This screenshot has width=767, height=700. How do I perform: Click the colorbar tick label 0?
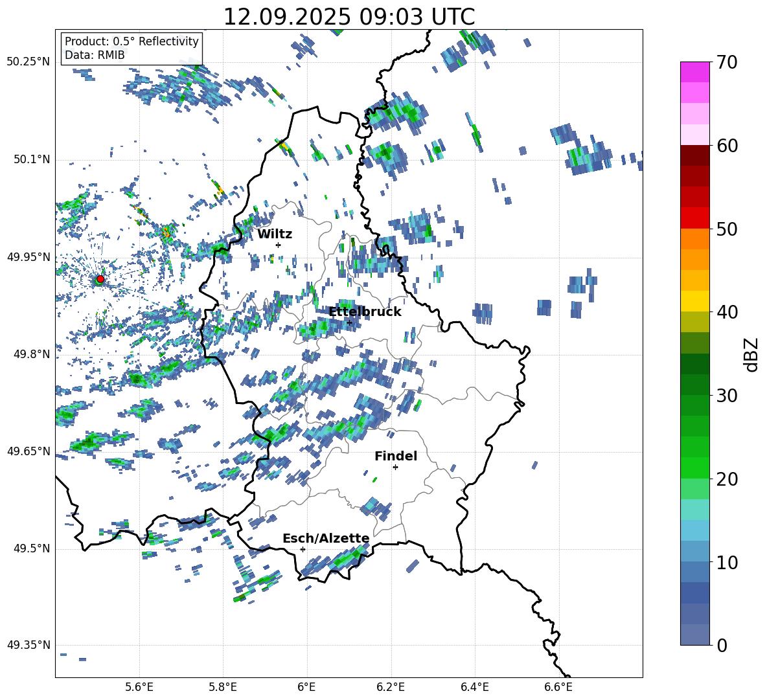coord(722,645)
